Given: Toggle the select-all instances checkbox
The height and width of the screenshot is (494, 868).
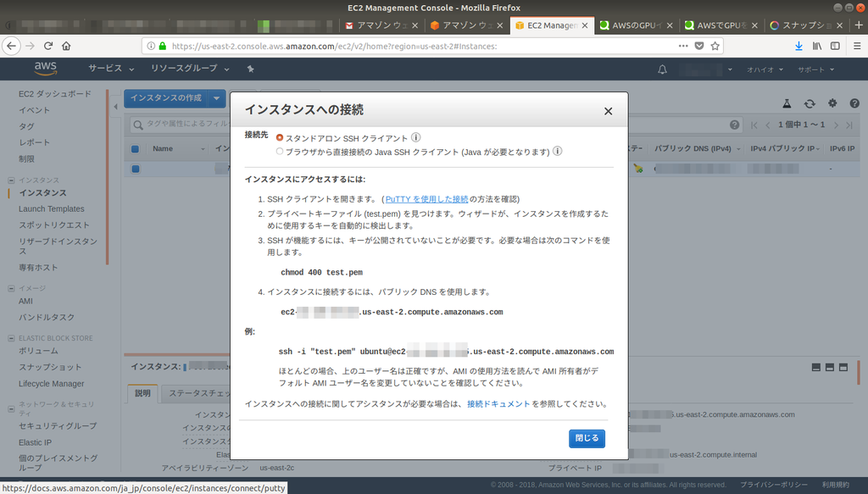Looking at the screenshot, I should pos(135,149).
